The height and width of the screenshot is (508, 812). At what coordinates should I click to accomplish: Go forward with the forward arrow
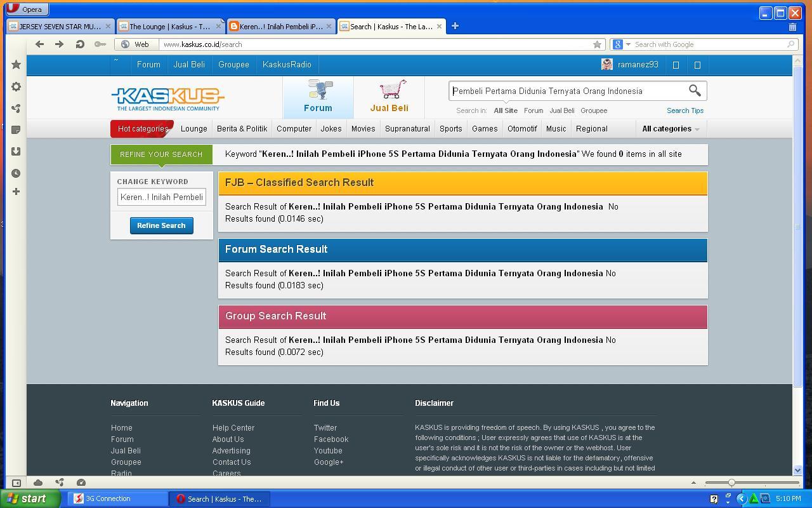pyautogui.click(x=59, y=44)
